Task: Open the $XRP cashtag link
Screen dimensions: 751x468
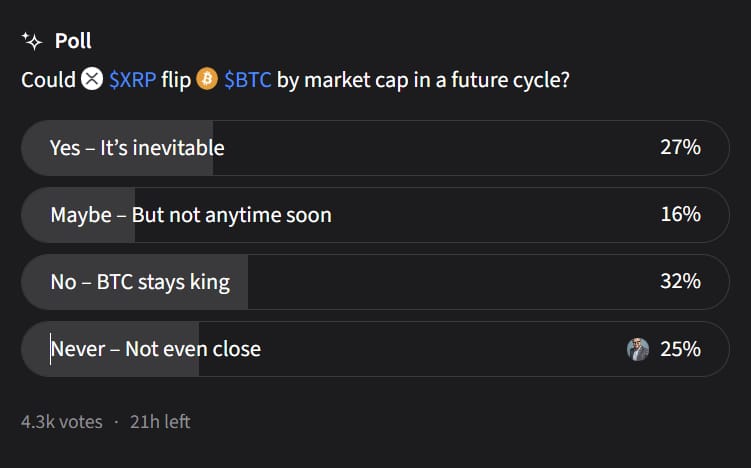Action: pos(132,79)
